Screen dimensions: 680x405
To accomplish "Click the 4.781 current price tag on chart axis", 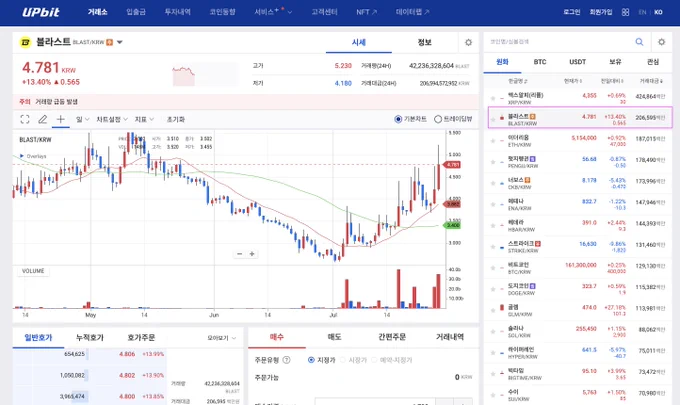I will [453, 165].
